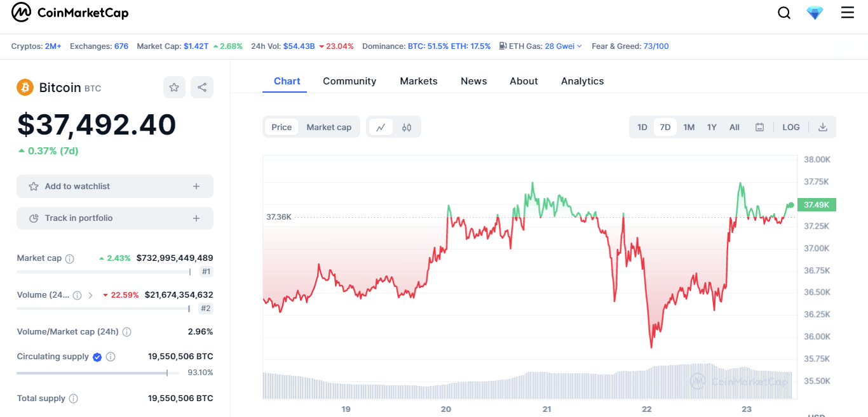868x417 pixels.
Task: Set chart range to 1M
Action: [689, 127]
